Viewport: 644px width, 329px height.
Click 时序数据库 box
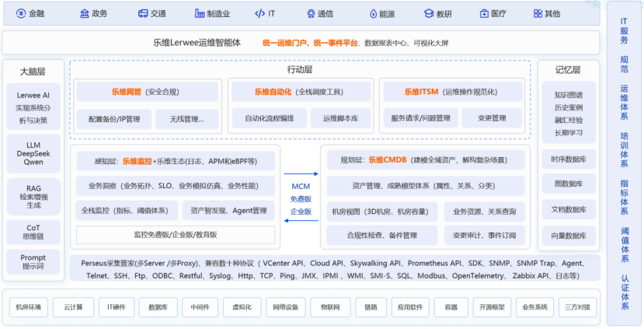tap(569, 159)
